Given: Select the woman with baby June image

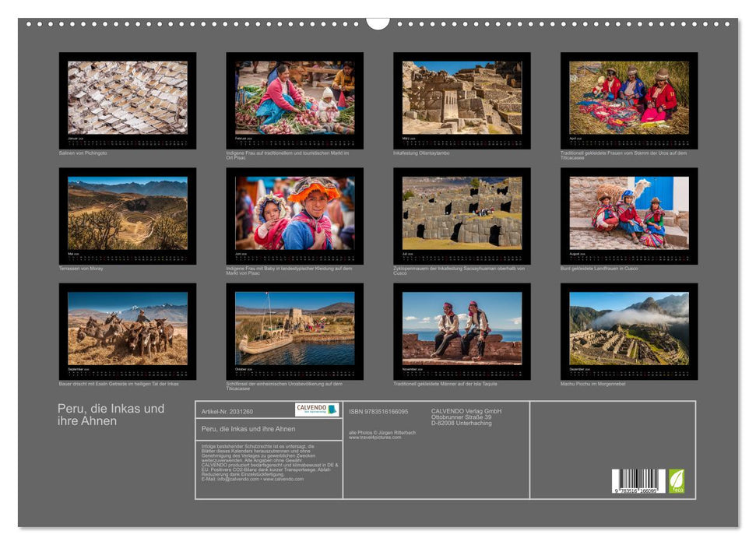Looking at the screenshot, I should tap(294, 214).
